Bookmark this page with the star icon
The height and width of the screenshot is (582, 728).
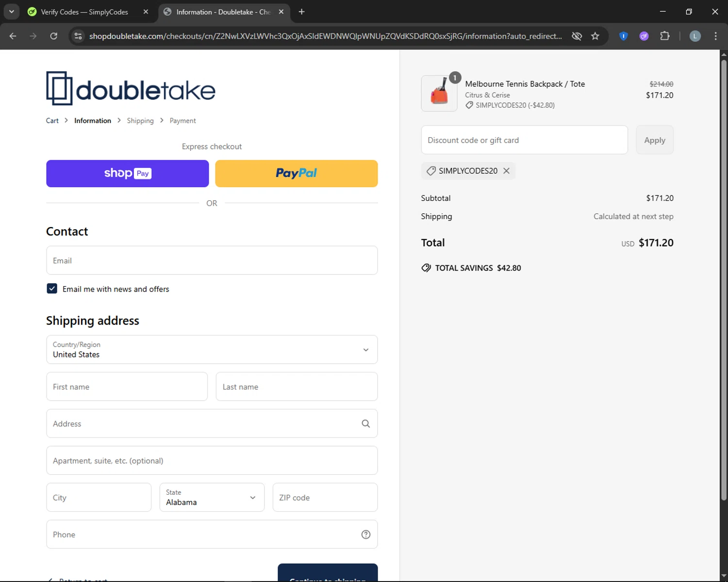coord(595,36)
